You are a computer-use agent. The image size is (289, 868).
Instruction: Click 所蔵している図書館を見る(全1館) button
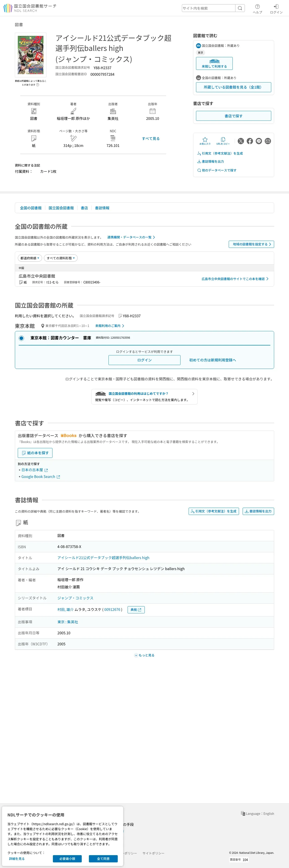(233, 87)
